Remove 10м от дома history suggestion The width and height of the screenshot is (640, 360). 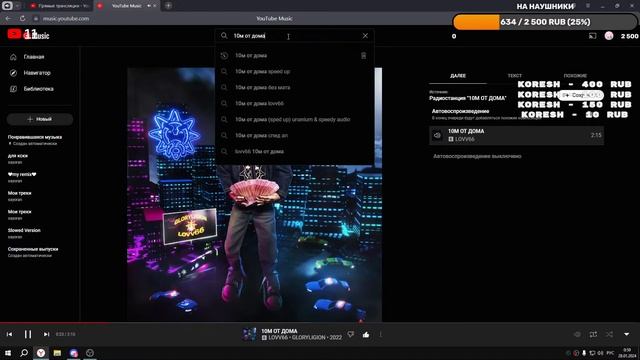[x=363, y=56]
